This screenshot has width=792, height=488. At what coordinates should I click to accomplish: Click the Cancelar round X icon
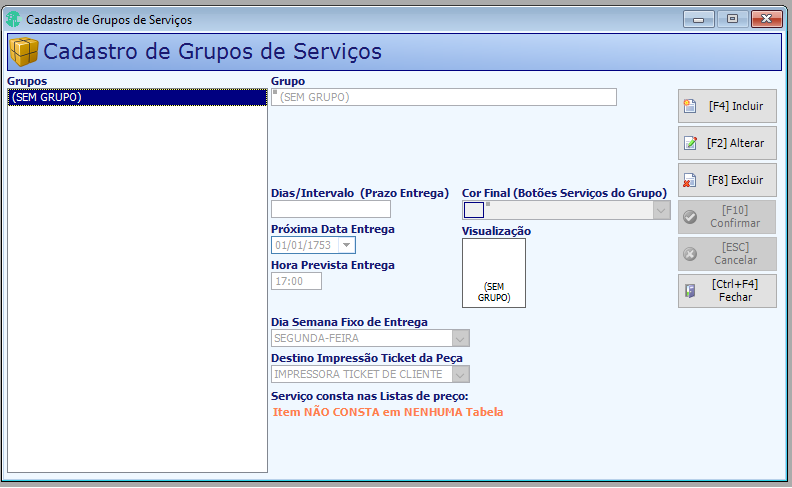click(x=690, y=254)
